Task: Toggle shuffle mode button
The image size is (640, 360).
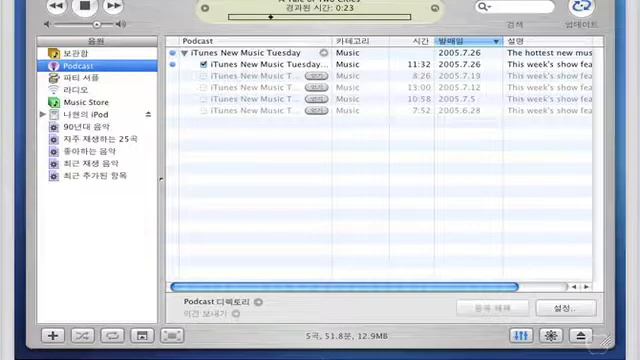Action: 82,336
